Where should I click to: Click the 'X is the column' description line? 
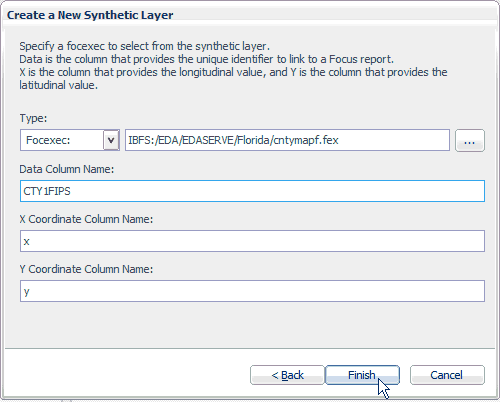coord(233,72)
